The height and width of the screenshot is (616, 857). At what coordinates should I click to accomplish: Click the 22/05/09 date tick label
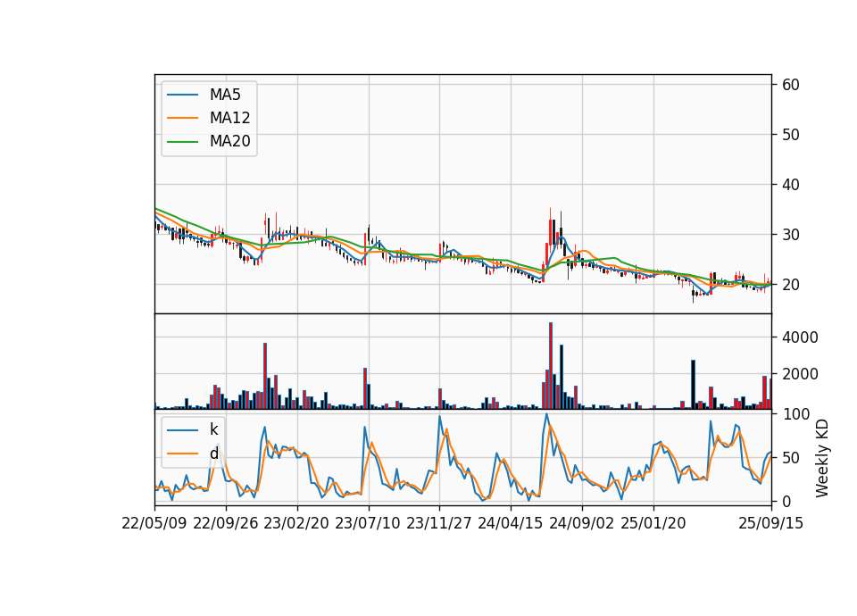(154, 523)
